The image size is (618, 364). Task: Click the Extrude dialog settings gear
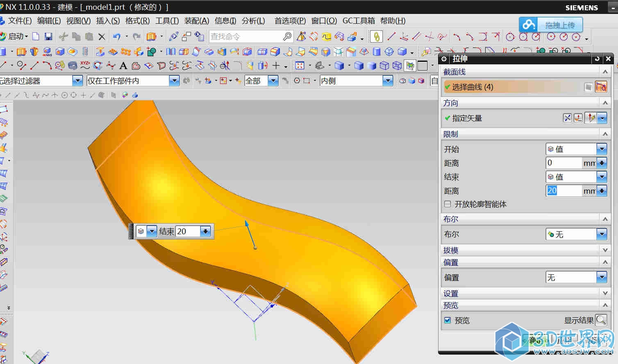click(x=444, y=59)
